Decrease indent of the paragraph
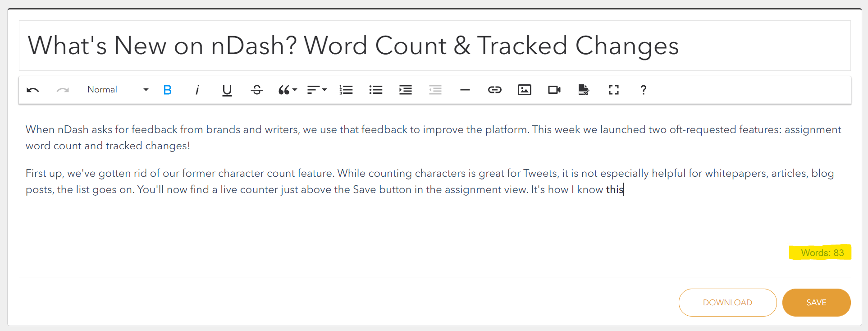Viewport: 868px width, 331px height. click(x=435, y=90)
